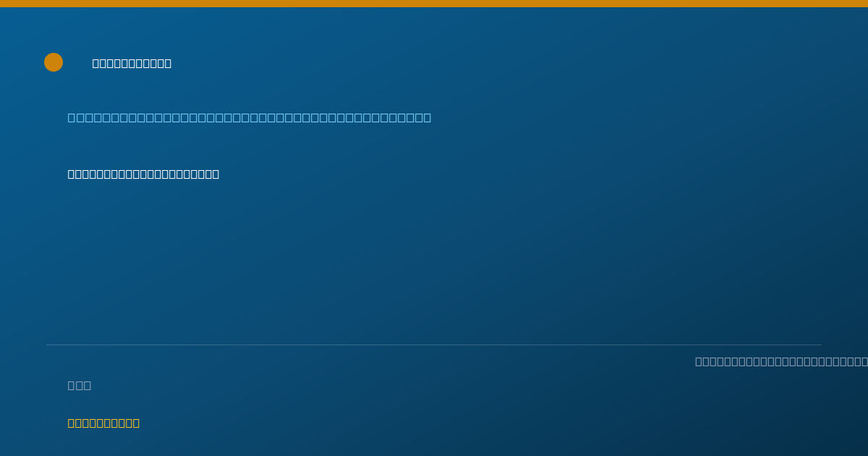Click the short gray label above the yellow text
Image resolution: width=868 pixels, height=456 pixels.
coord(80,385)
